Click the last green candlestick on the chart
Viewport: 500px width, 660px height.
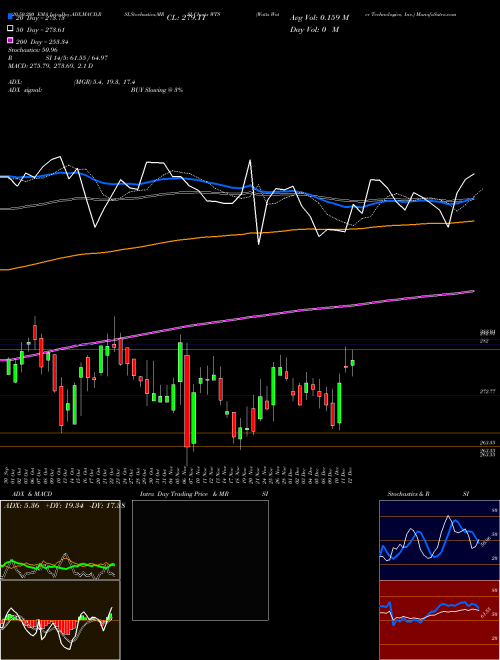point(352,362)
